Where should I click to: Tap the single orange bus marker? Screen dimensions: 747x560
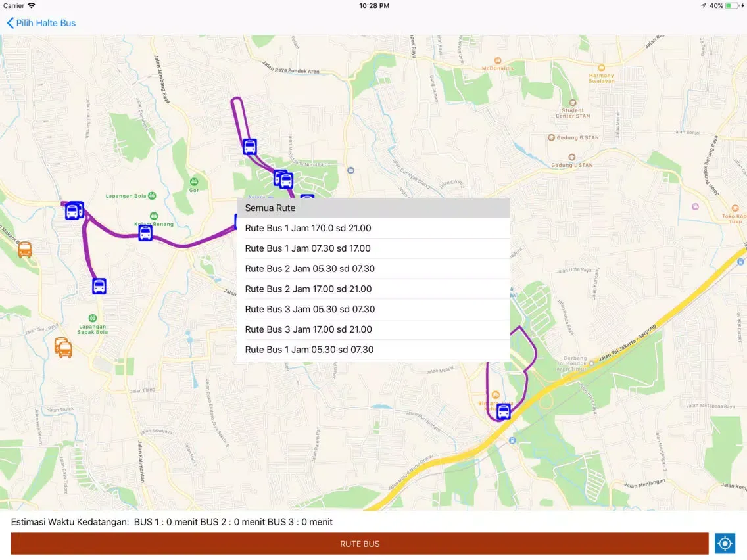pos(25,249)
